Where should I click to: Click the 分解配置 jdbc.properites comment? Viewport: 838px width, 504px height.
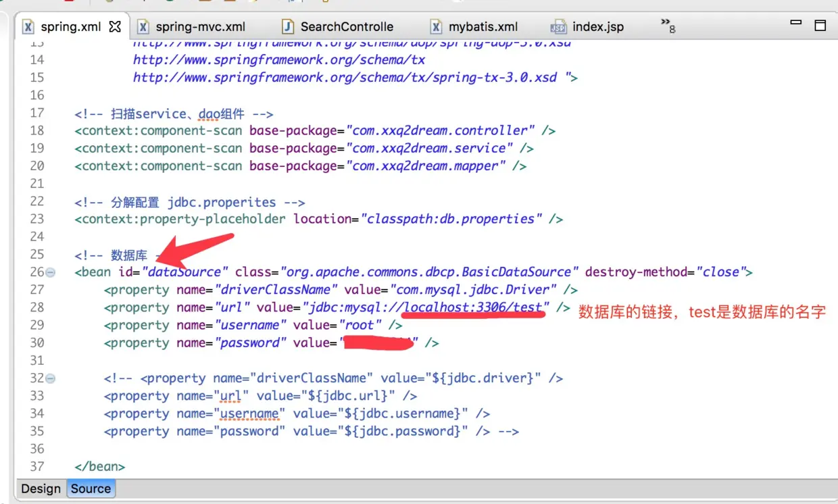pyautogui.click(x=190, y=201)
